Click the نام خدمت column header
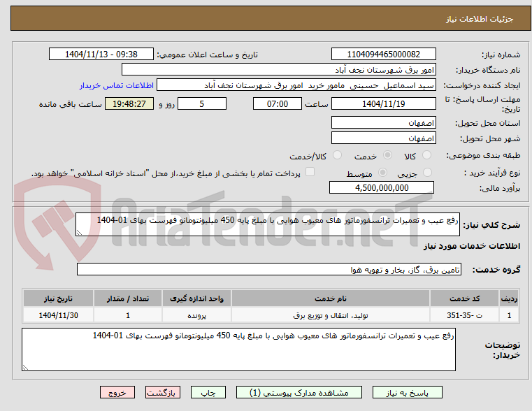 pos(331,298)
